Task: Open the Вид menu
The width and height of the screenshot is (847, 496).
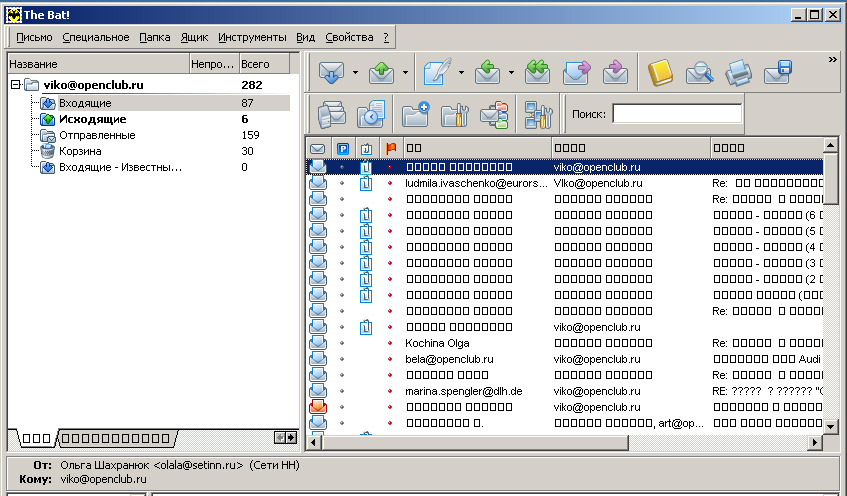Action: 305,37
